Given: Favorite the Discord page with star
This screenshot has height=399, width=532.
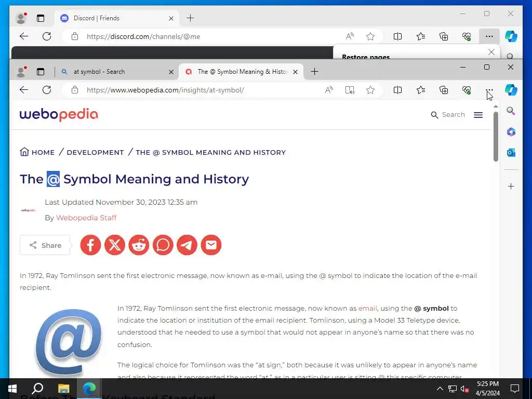Looking at the screenshot, I should pyautogui.click(x=370, y=36).
